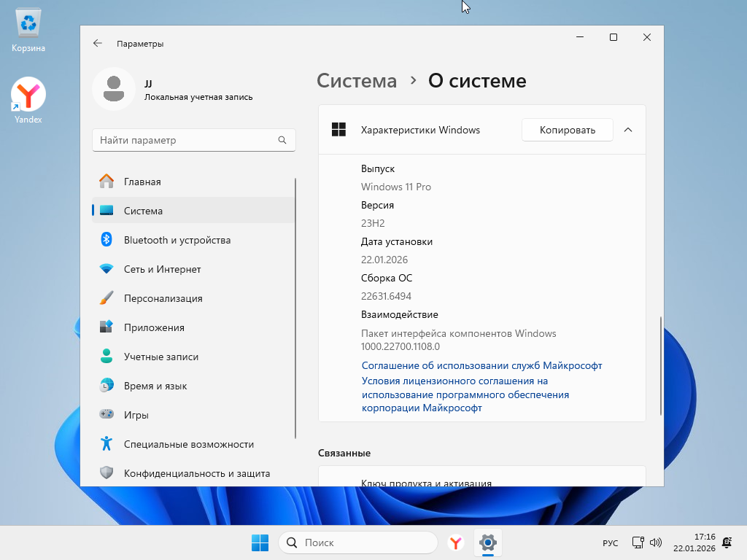Select Учетные записи in sidebar
Screen dimensions: 747x560
[x=160, y=357]
